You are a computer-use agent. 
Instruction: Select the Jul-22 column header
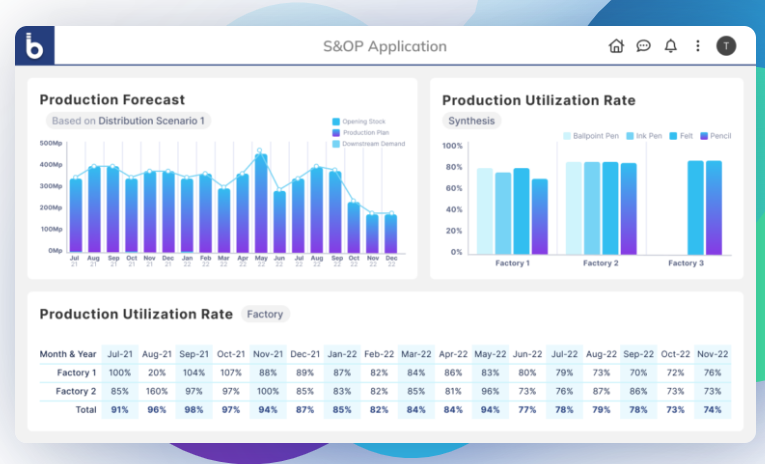[564, 354]
